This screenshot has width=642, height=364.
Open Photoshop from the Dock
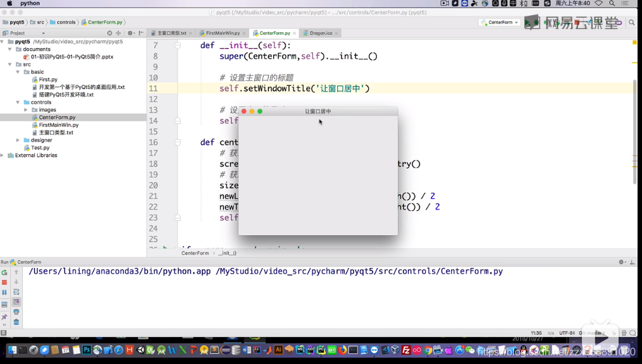click(87, 349)
